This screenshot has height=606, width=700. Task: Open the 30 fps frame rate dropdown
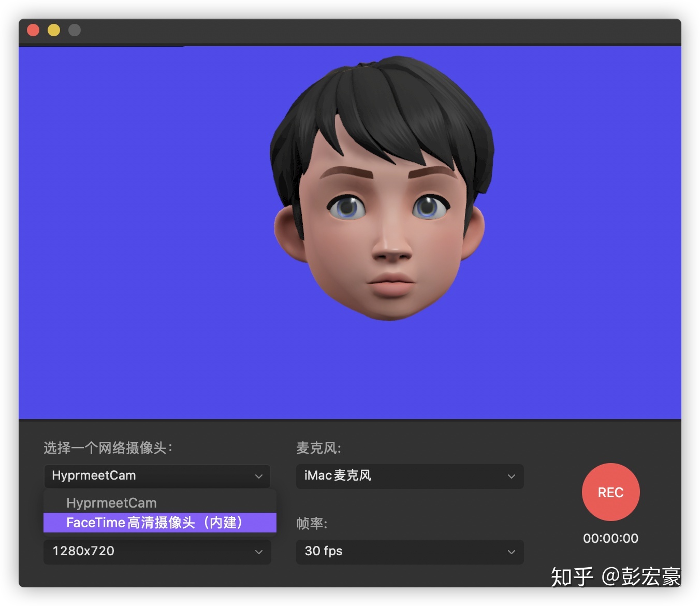pos(410,552)
